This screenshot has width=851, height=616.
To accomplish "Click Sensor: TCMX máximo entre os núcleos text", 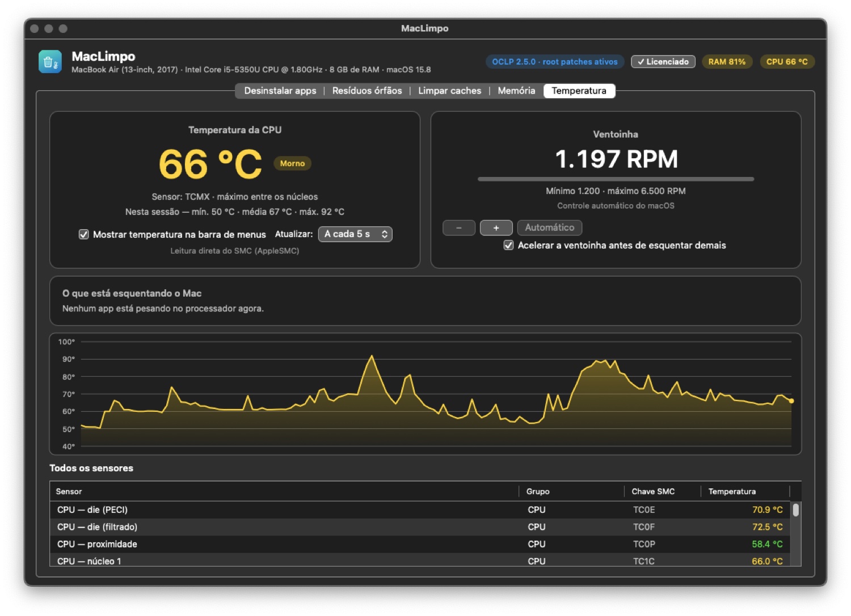I will 235,197.
